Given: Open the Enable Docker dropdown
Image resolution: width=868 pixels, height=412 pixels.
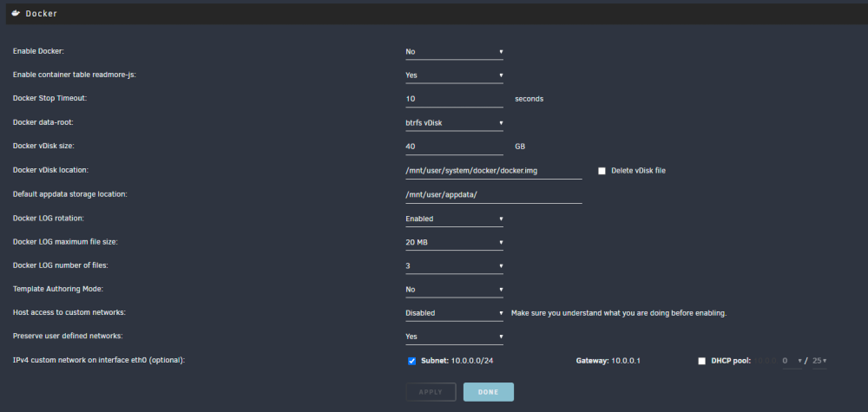Looking at the screenshot, I should tap(455, 51).
